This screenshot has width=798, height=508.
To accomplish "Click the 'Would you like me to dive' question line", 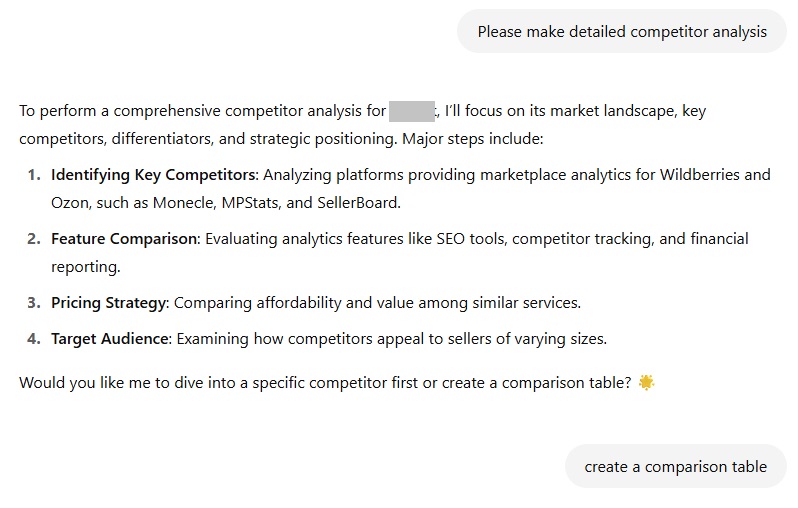I will pyautogui.click(x=325, y=383).
